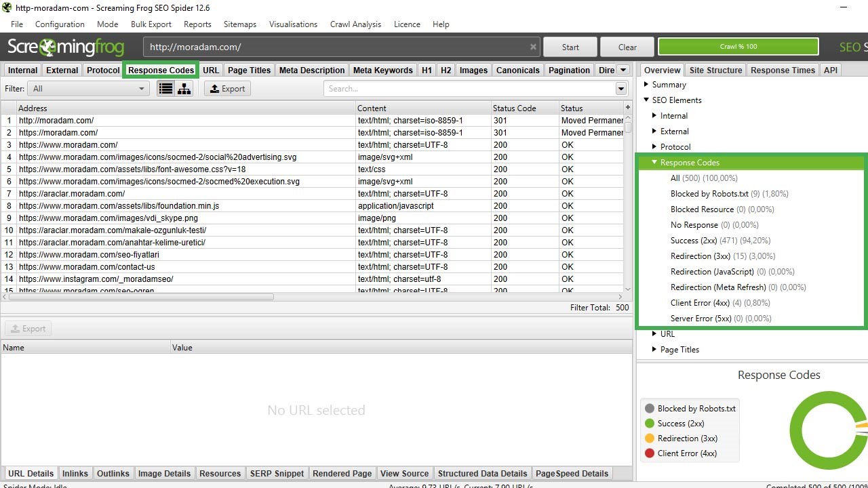
Task: Open the Sitemaps menu
Action: click(240, 24)
